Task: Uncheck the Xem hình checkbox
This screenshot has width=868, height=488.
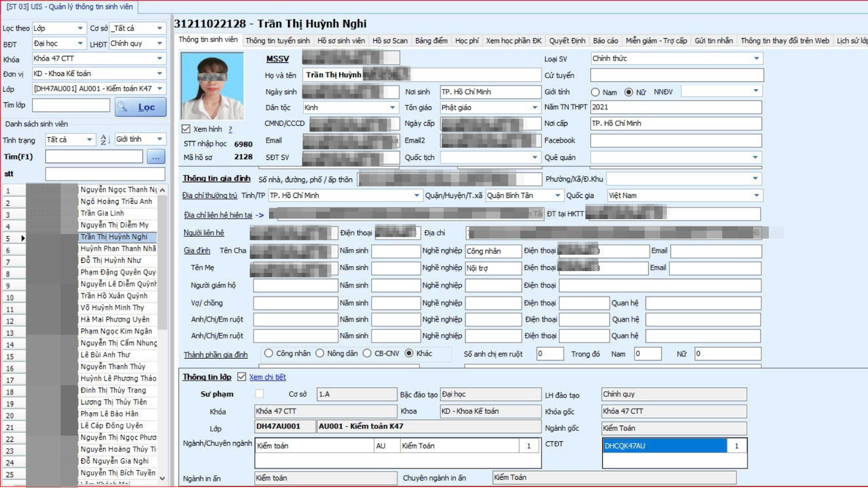Action: tap(186, 129)
